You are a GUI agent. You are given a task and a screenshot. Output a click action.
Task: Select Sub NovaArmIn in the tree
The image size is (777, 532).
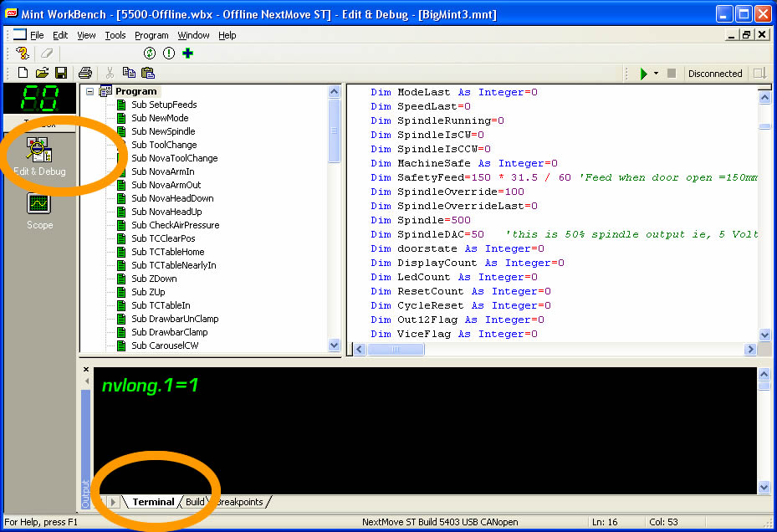tap(162, 171)
